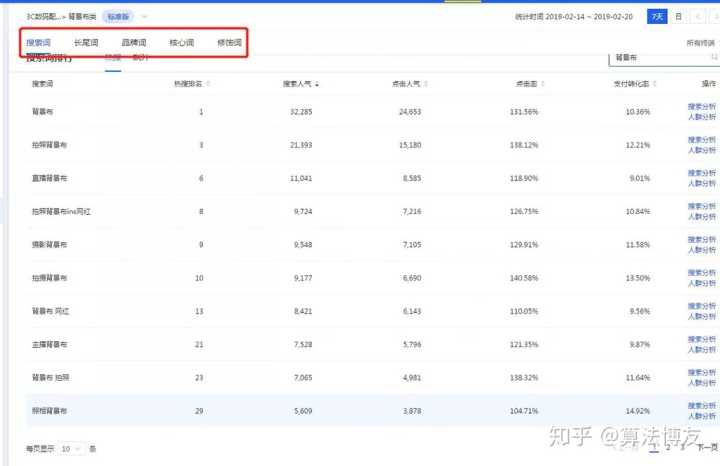Sort by 热搜排名 column arrow icon
The width and height of the screenshot is (720, 466).
pos(208,84)
